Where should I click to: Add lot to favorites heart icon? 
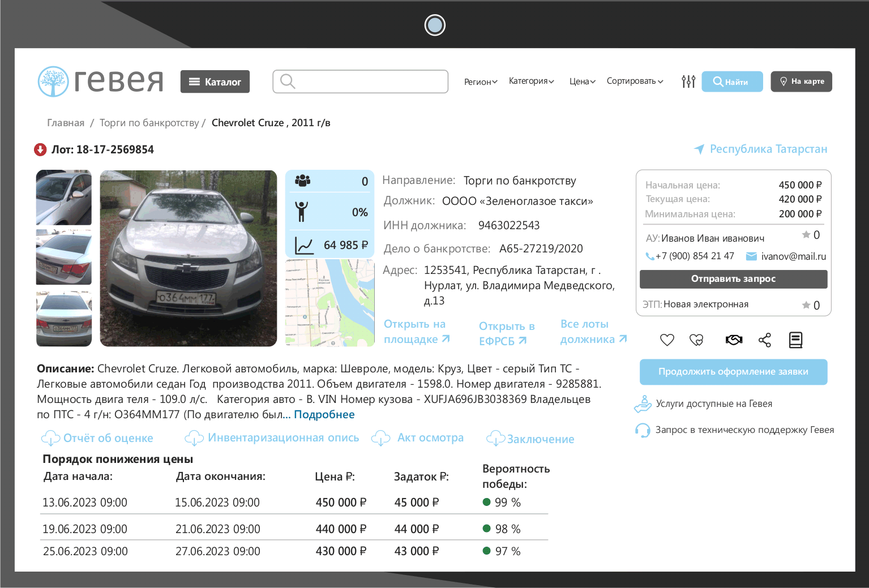[667, 340]
